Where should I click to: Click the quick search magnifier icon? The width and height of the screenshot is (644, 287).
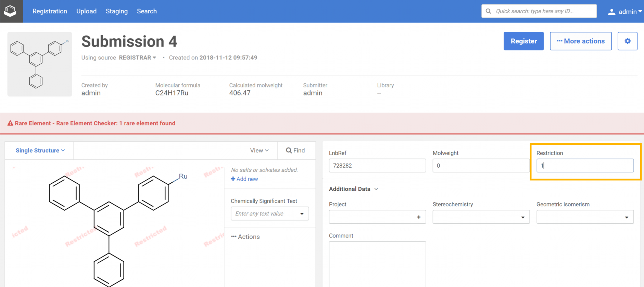(x=489, y=11)
